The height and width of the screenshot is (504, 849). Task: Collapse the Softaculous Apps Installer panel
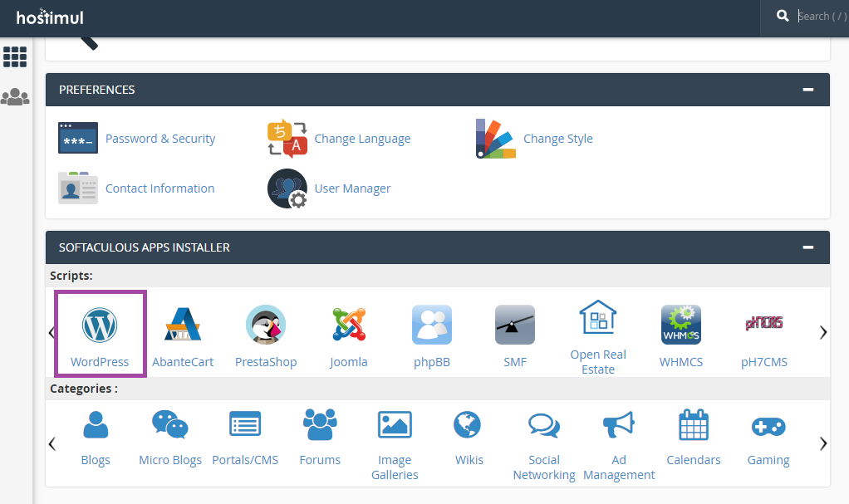[x=807, y=247]
